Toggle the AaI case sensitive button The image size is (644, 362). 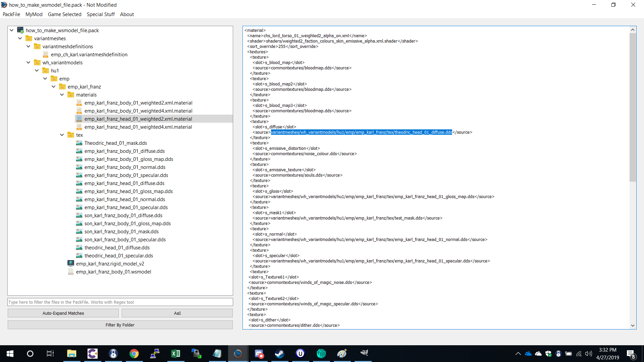coord(177,313)
